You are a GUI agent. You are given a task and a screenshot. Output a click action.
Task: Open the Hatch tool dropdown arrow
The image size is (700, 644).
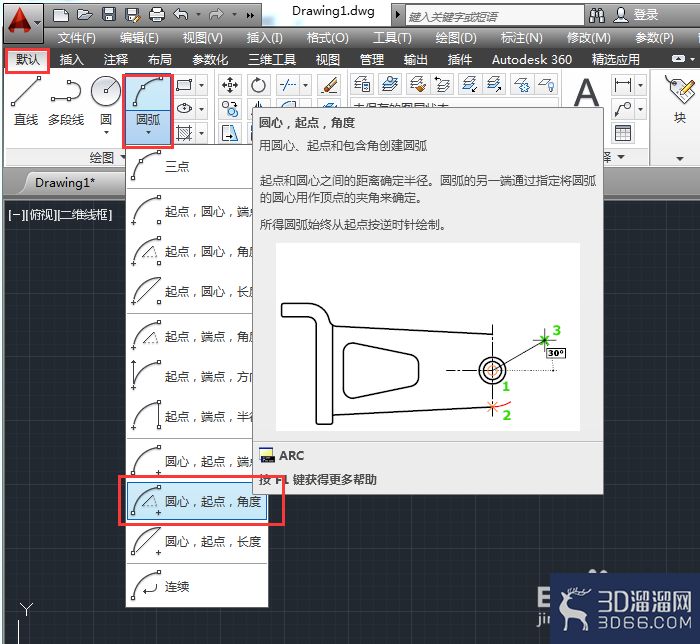point(201,133)
